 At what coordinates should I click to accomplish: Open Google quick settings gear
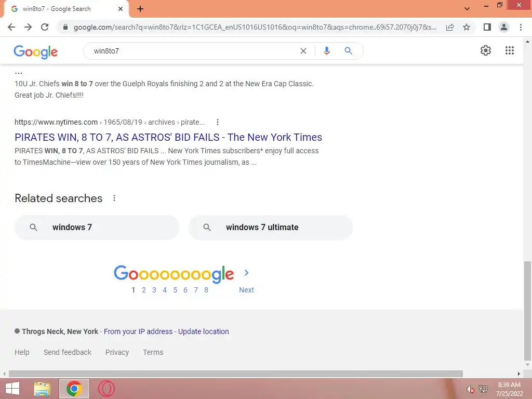(x=486, y=50)
